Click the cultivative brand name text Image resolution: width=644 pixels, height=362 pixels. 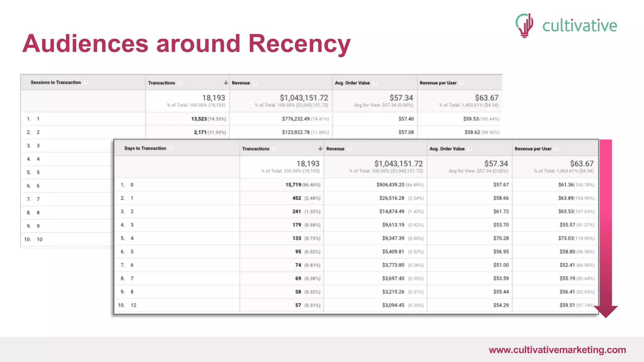580,26
